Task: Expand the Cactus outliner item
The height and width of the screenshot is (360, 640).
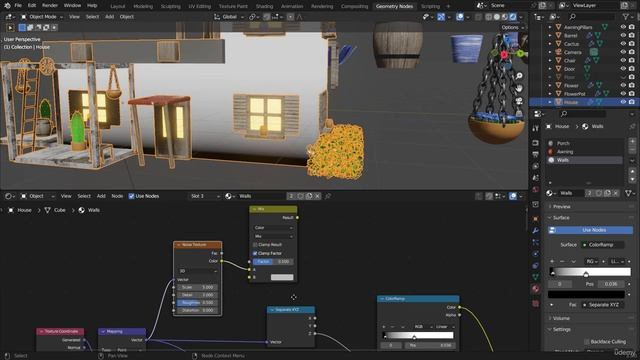Action: 550,44
